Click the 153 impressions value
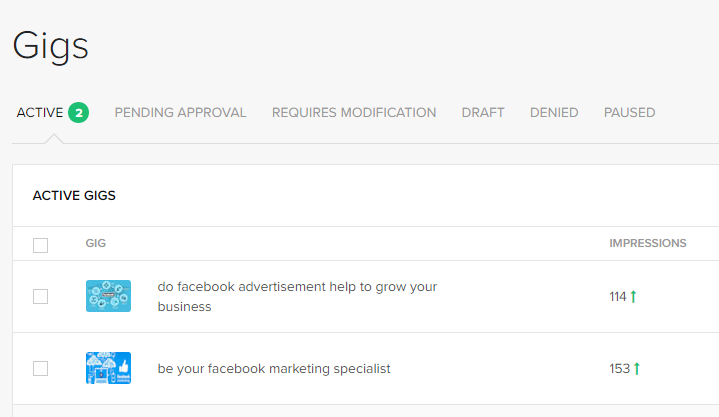 620,369
